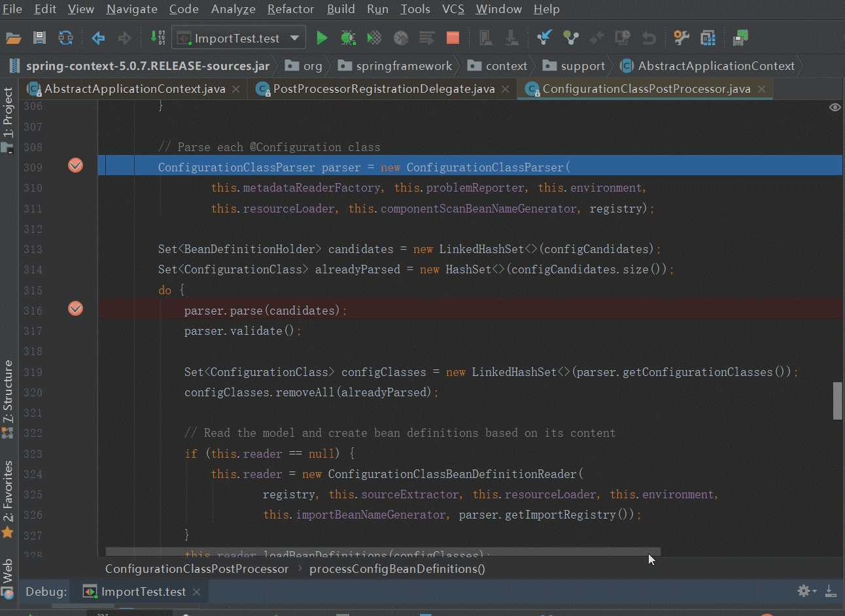Click spring-context-5.0.7.RELEASE-sources.jar breadcrumb
This screenshot has height=616, width=845.
coord(139,66)
